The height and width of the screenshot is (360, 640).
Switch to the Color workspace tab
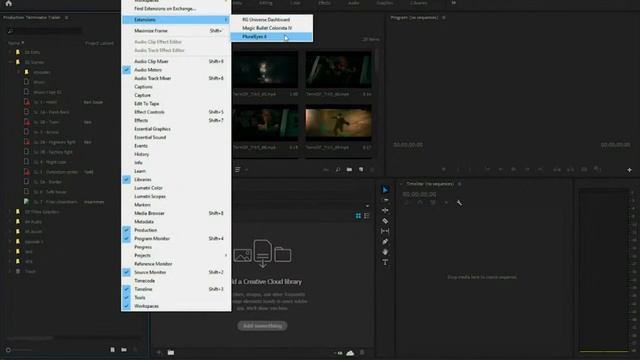(x=295, y=3)
